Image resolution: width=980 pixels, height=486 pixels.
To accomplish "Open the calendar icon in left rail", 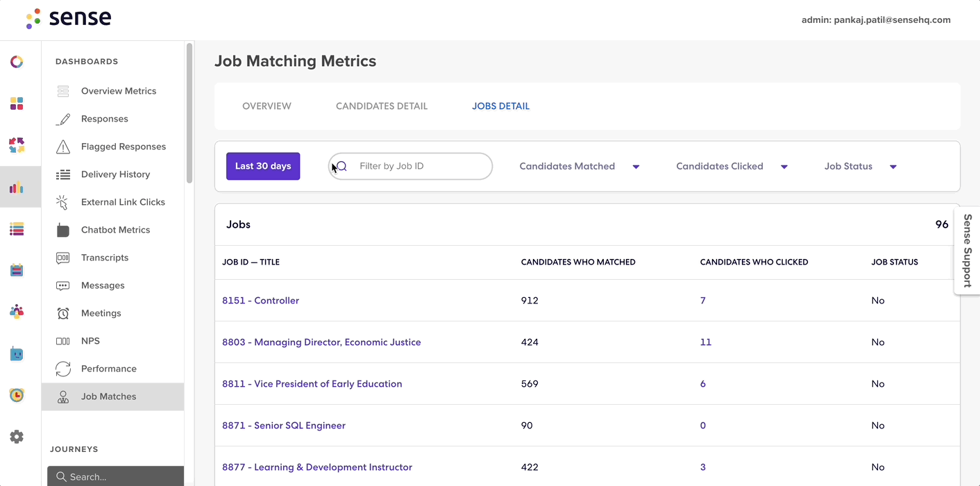I will (x=17, y=270).
